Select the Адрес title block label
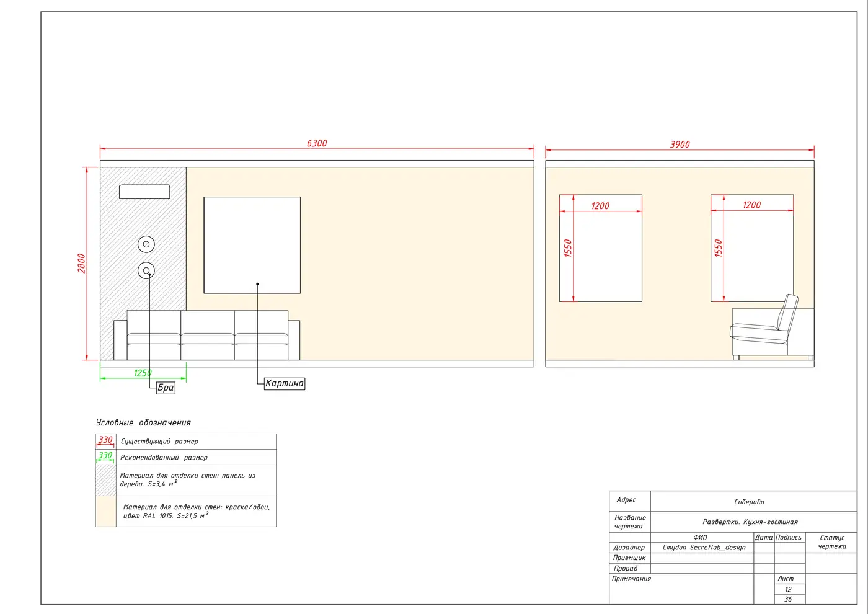This screenshot has width=868, height=614. pyautogui.click(x=626, y=500)
